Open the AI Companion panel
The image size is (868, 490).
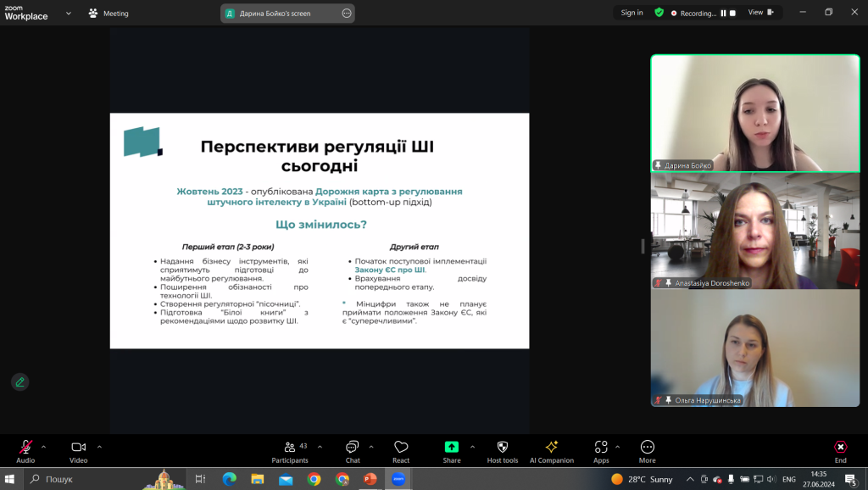[x=551, y=452]
